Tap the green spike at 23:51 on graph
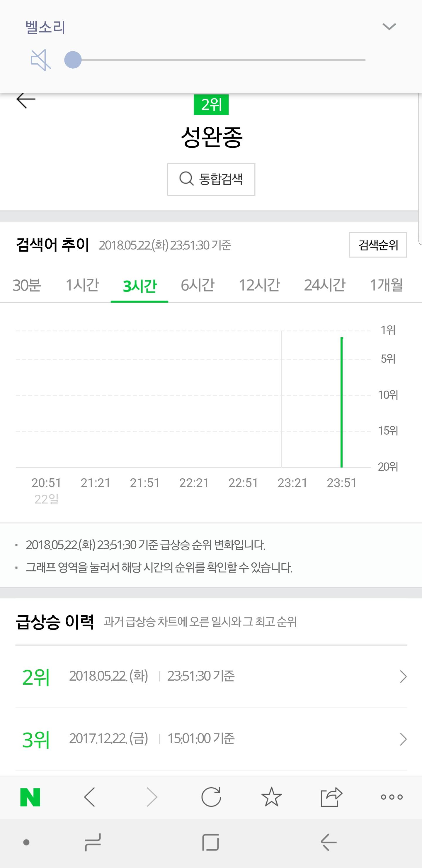 point(341,402)
